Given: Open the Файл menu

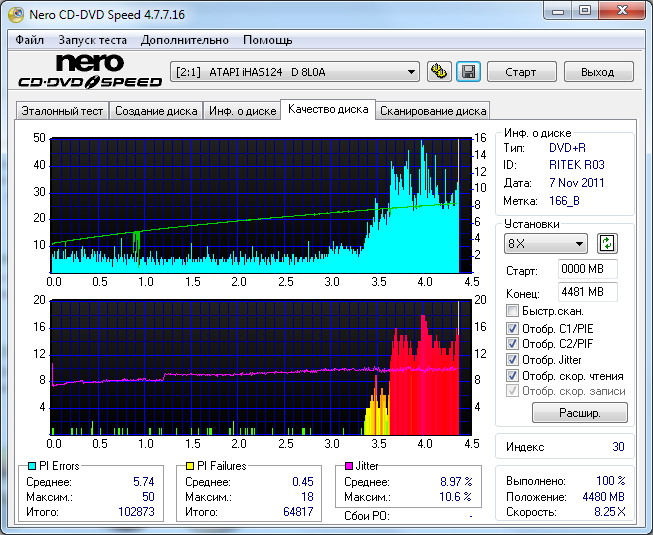Looking at the screenshot, I should click(x=30, y=40).
